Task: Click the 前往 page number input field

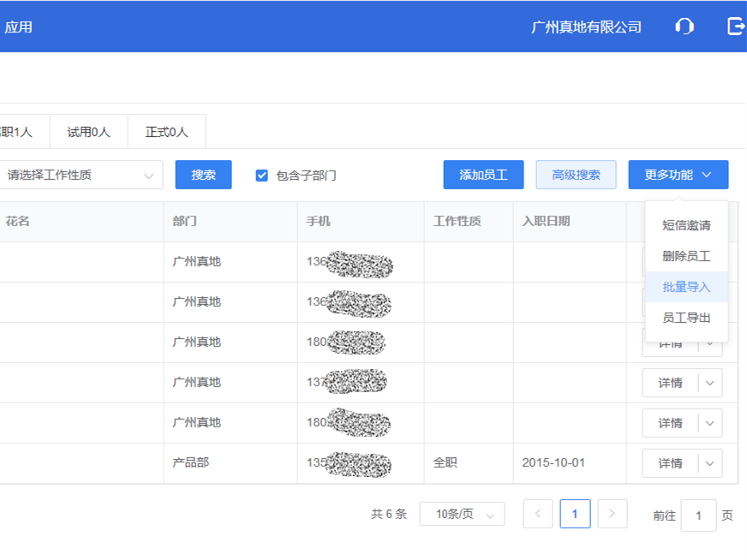Action: click(x=699, y=515)
